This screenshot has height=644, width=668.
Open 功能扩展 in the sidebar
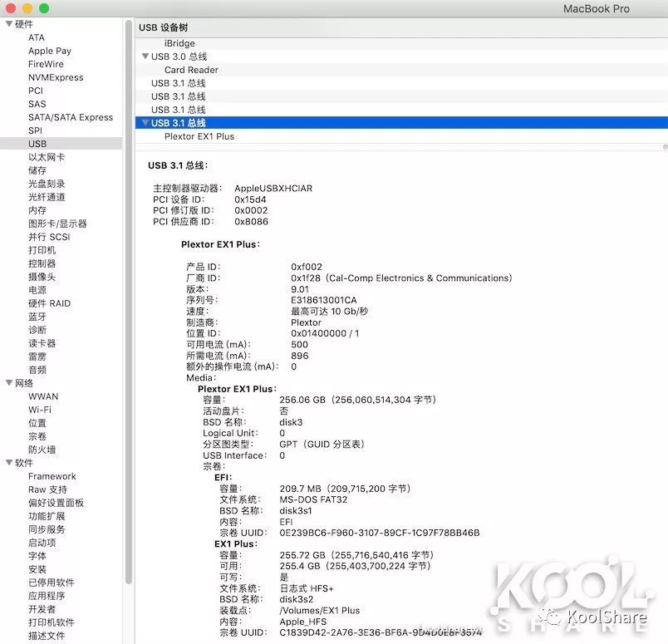point(47,516)
